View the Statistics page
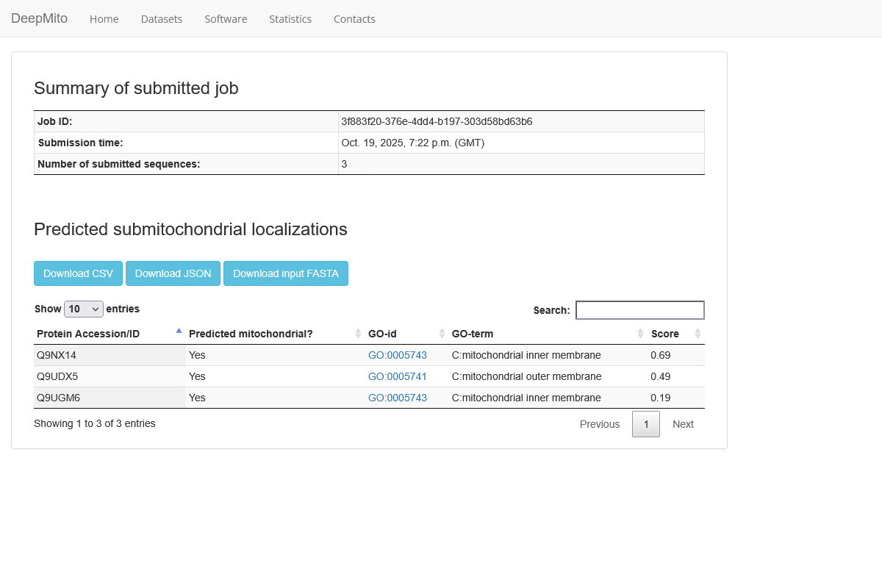 (x=290, y=19)
